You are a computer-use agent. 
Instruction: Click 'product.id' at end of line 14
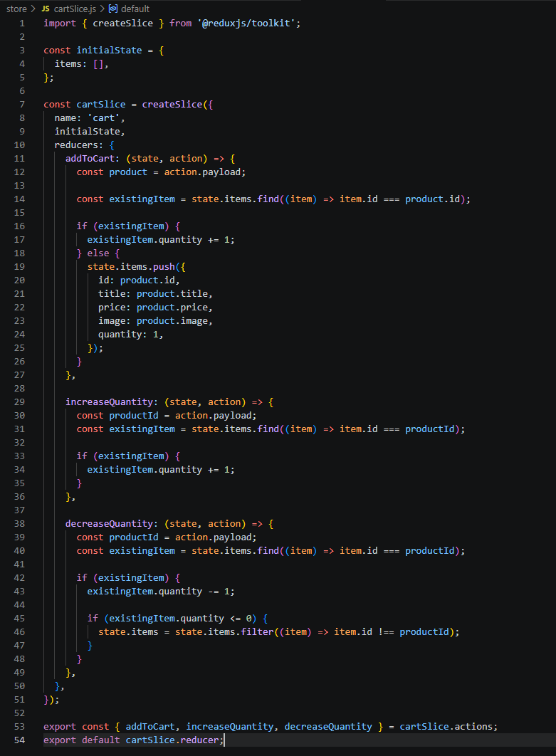[x=433, y=199]
